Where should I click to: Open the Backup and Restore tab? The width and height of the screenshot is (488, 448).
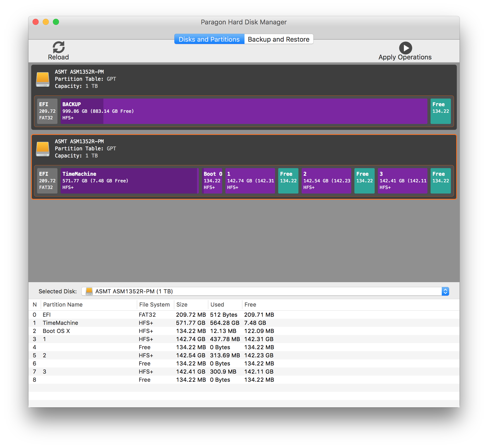coord(279,39)
